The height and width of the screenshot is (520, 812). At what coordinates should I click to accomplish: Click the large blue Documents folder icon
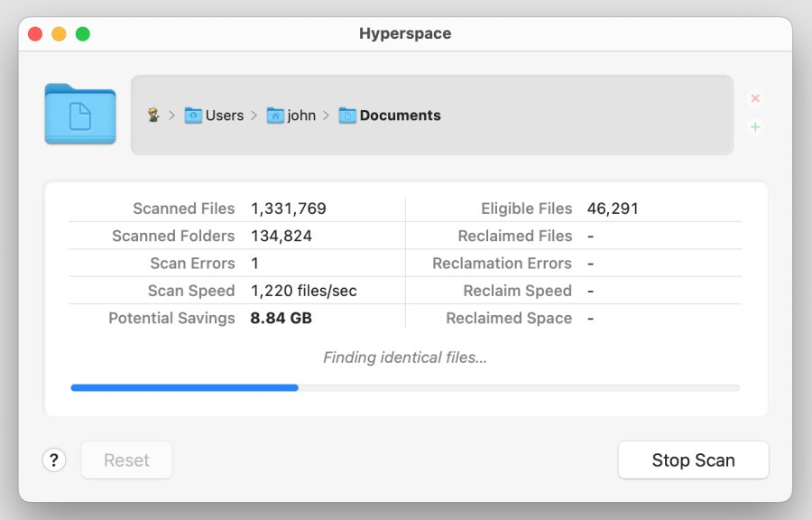[x=80, y=114]
